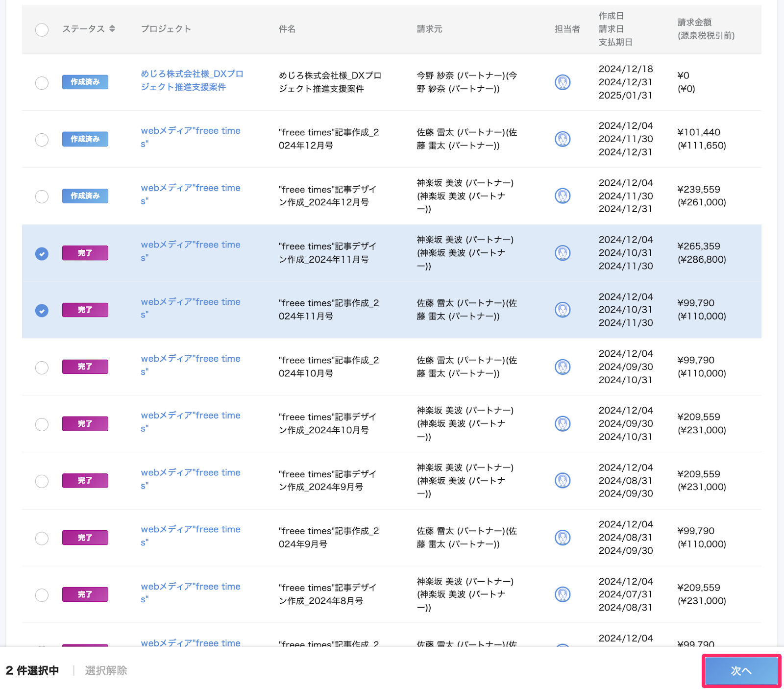Open assignee avatar in 記事作成_2024年9月号 row
Image resolution: width=784 pixels, height=689 pixels.
pyautogui.click(x=563, y=538)
